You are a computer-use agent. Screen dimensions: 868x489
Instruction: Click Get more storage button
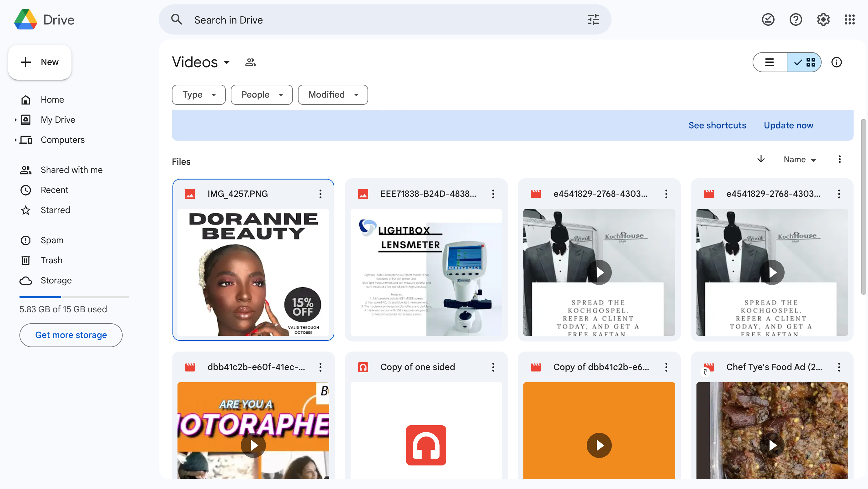[x=71, y=335]
